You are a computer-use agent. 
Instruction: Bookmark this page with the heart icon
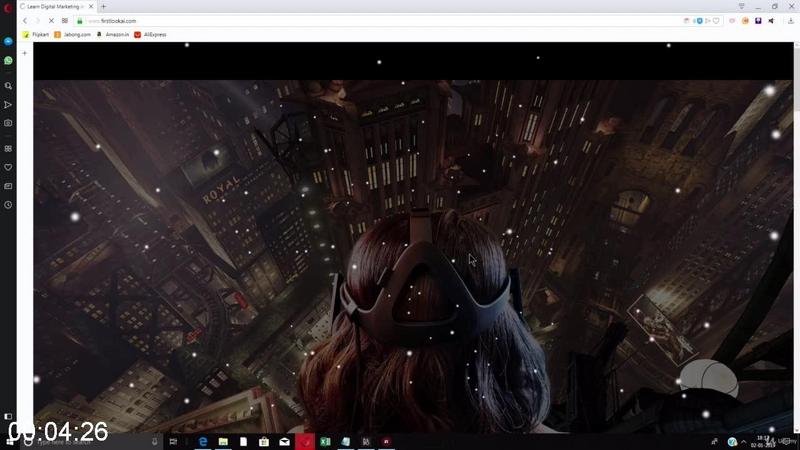716,21
